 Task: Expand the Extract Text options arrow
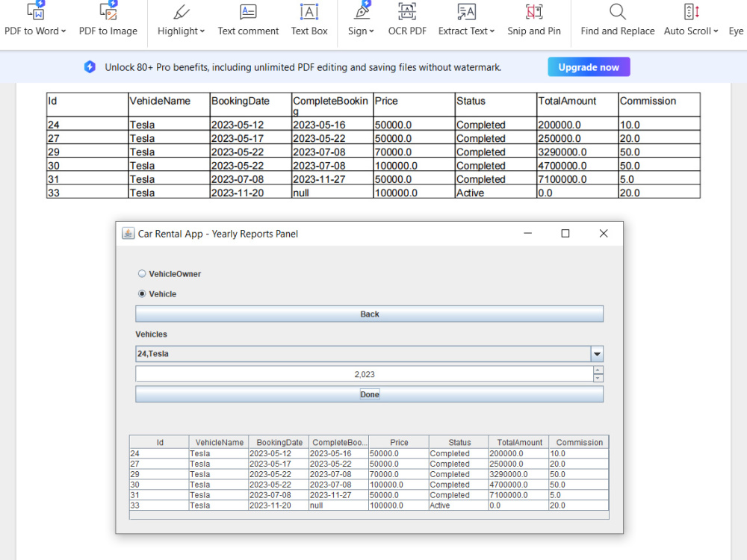point(492,31)
